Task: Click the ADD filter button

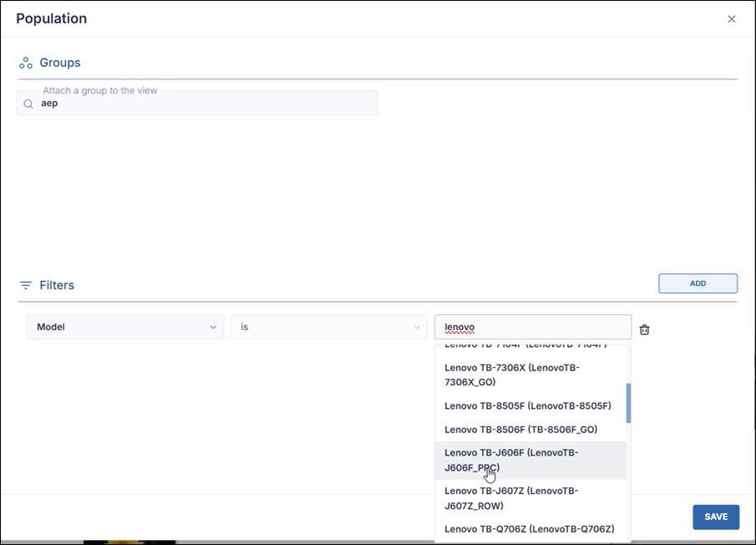Action: tap(698, 283)
